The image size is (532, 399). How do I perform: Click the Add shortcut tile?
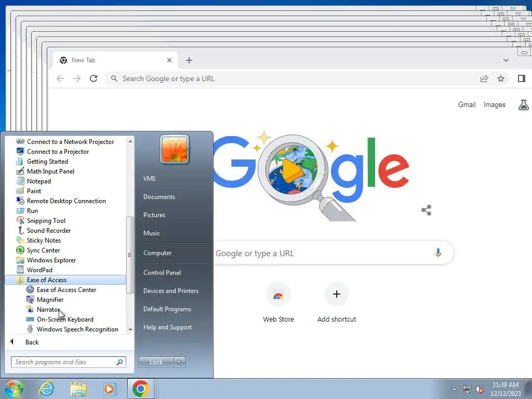pos(337,303)
